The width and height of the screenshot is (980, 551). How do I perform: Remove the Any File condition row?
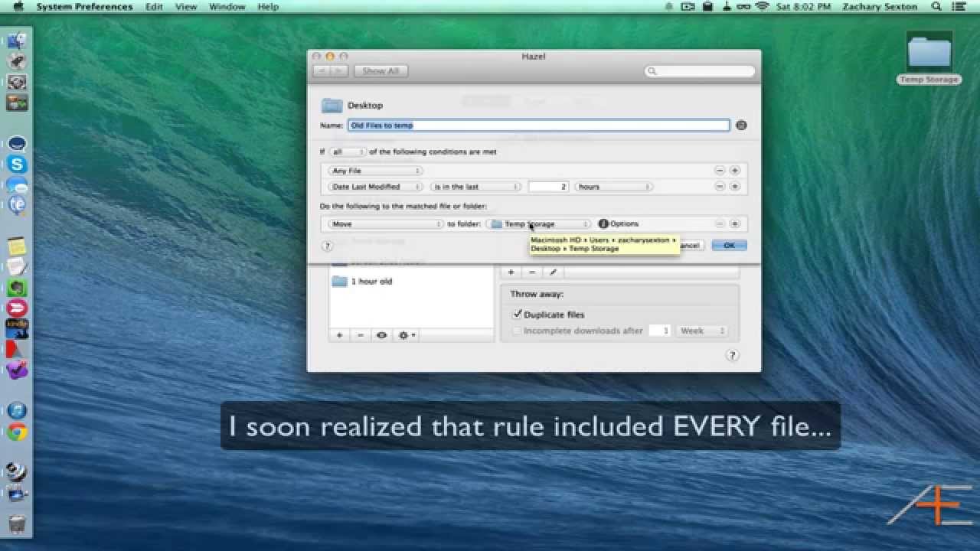point(720,171)
